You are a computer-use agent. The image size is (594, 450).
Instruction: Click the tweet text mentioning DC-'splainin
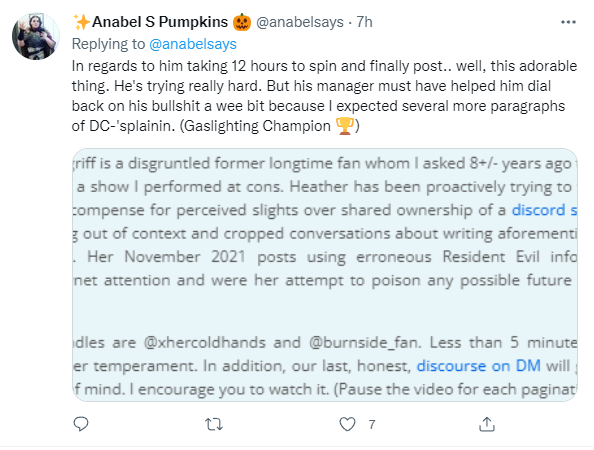pyautogui.click(x=324, y=96)
